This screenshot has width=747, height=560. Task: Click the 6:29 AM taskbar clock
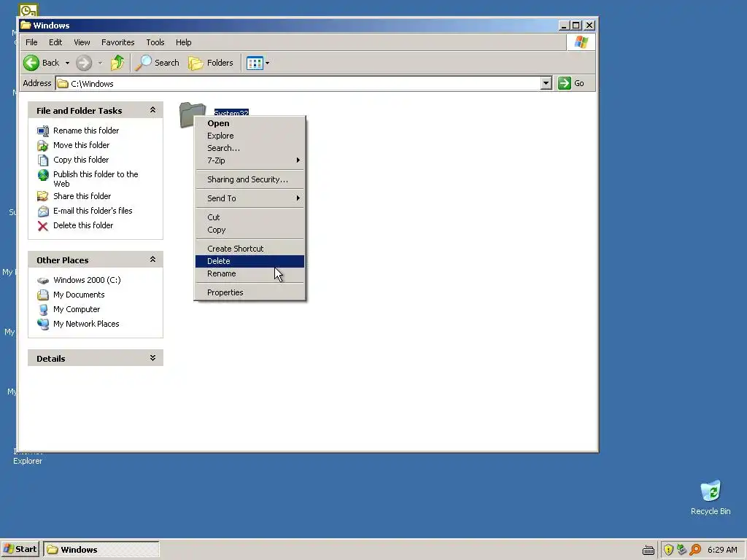tap(722, 550)
